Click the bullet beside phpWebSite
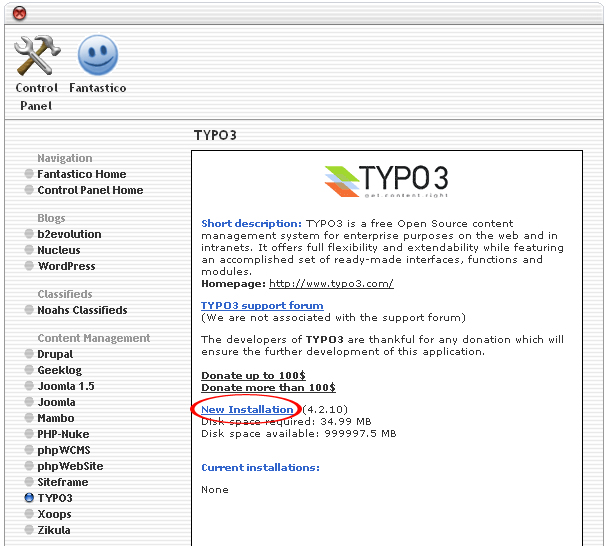 29,466
